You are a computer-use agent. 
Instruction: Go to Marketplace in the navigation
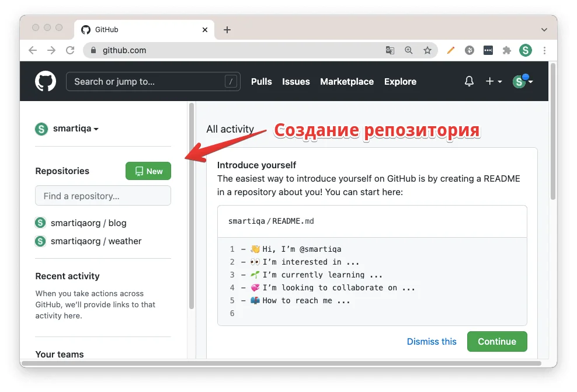pos(347,81)
